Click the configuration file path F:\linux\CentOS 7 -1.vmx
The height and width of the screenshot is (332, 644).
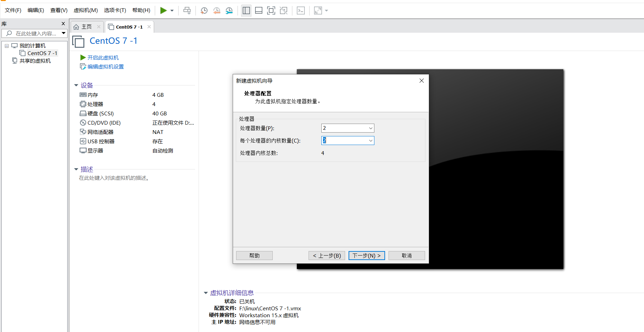pos(270,309)
